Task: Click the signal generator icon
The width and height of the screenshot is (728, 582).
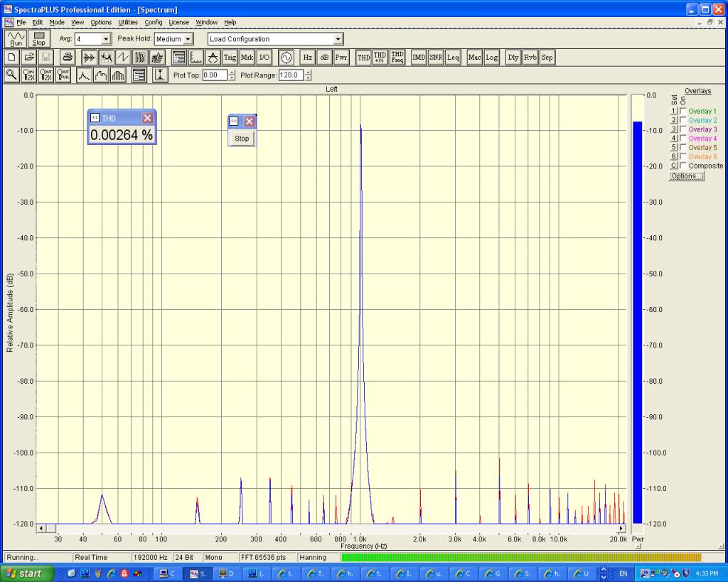Action: click(x=286, y=58)
